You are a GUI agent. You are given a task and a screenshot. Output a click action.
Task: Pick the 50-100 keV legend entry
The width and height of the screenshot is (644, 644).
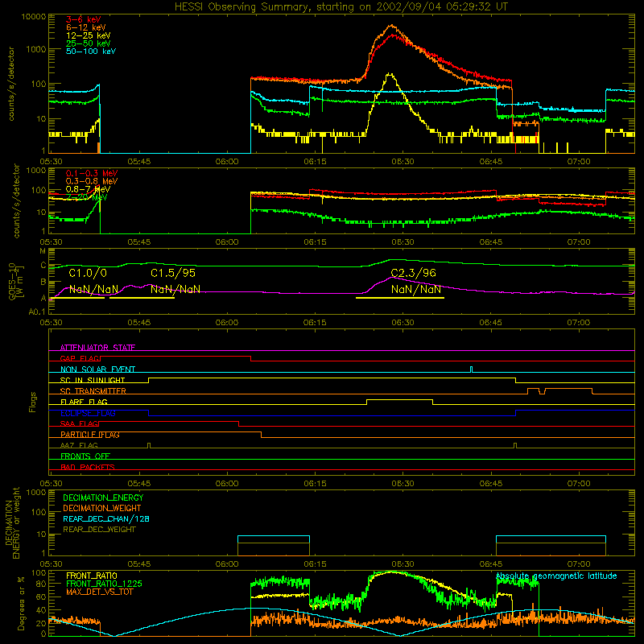[x=91, y=52]
